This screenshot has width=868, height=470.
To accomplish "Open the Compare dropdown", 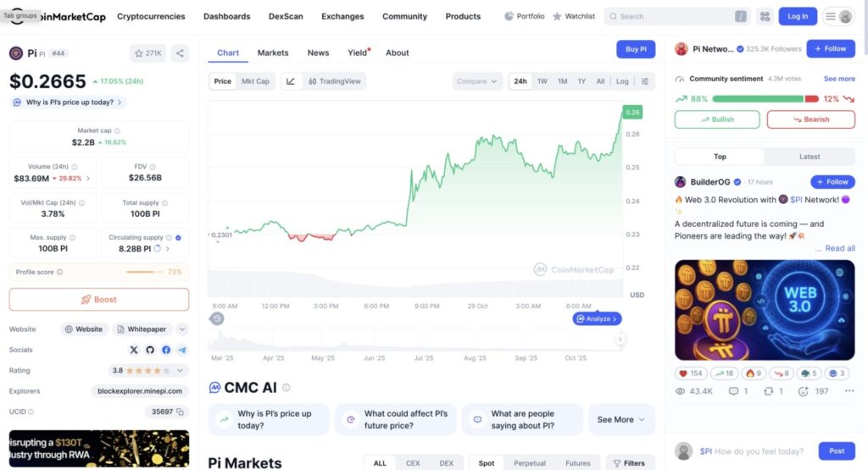I will click(x=477, y=81).
